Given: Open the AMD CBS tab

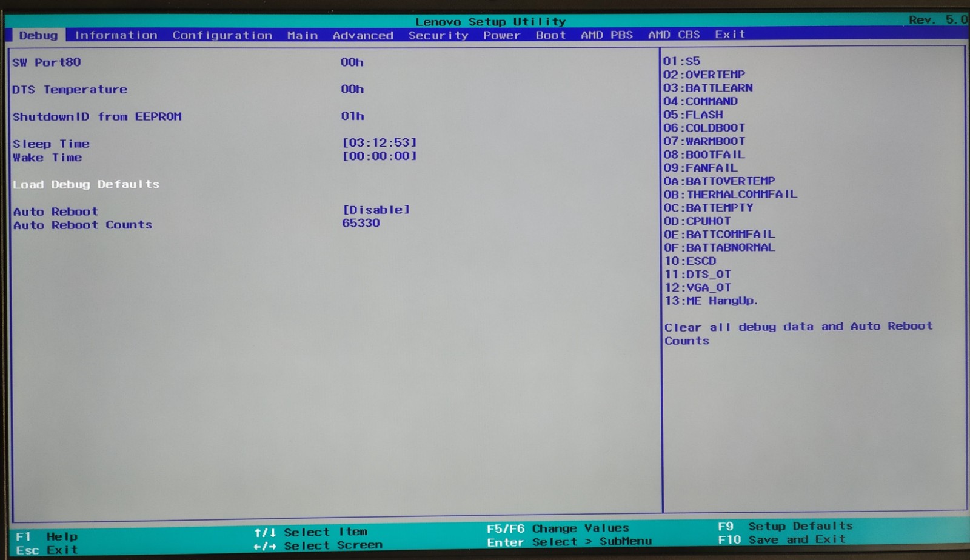Looking at the screenshot, I should point(674,35).
